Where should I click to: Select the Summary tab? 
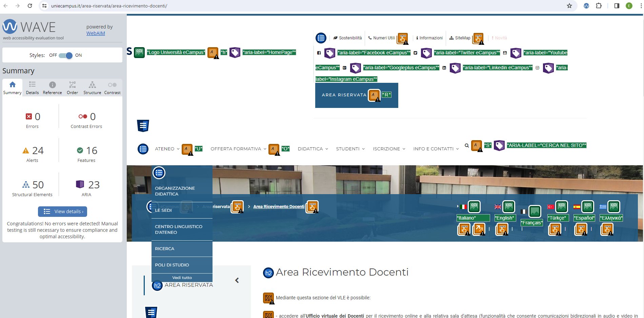coord(13,88)
